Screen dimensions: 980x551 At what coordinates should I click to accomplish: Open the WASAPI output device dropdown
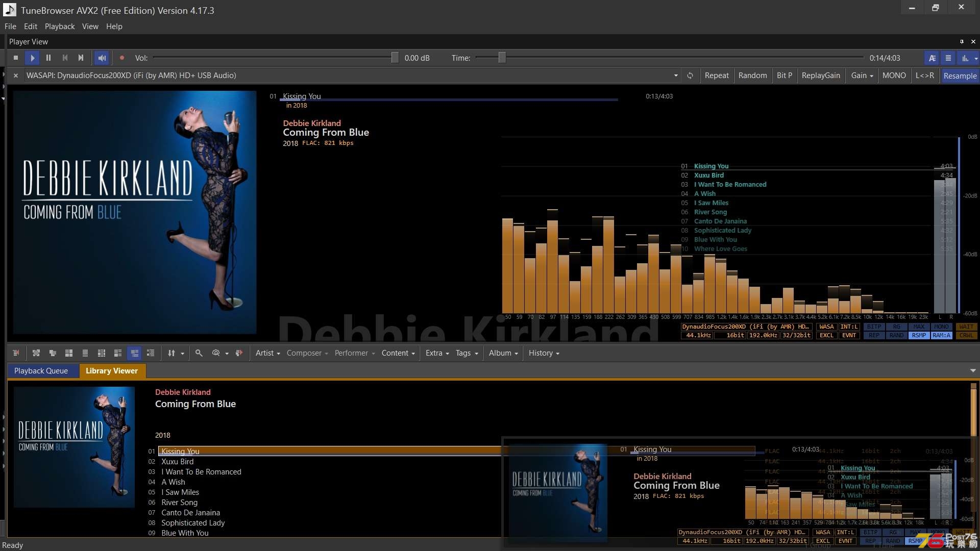676,76
